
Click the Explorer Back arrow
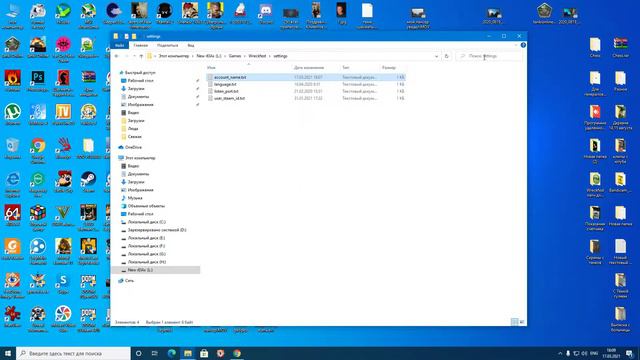(117, 56)
